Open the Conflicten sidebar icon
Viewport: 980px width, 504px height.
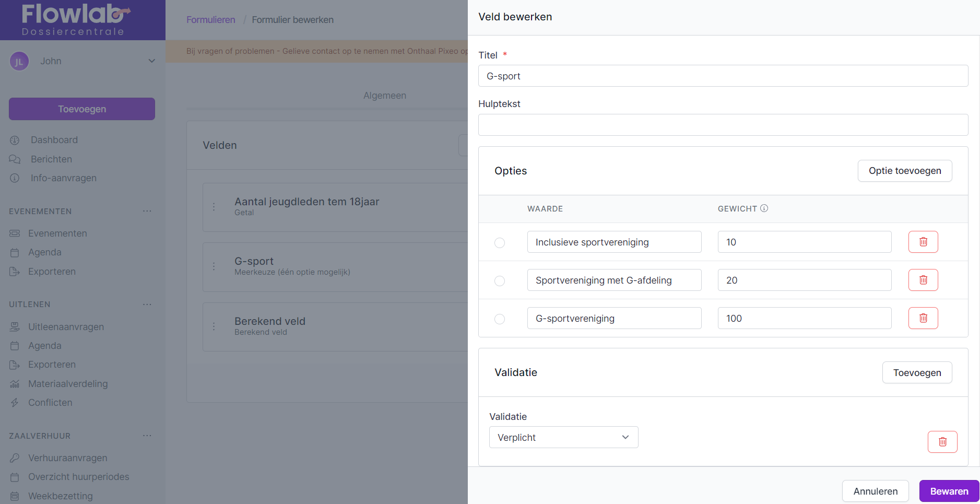pyautogui.click(x=15, y=403)
